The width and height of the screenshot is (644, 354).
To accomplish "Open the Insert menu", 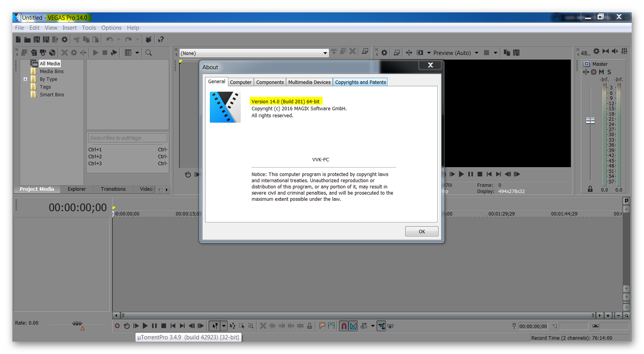I will [x=70, y=28].
